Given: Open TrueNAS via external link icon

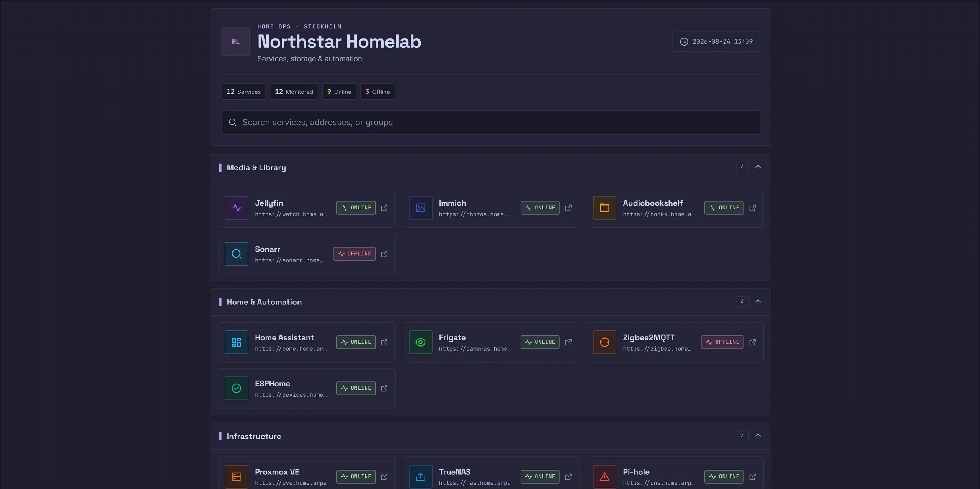Looking at the screenshot, I should click(x=568, y=477).
